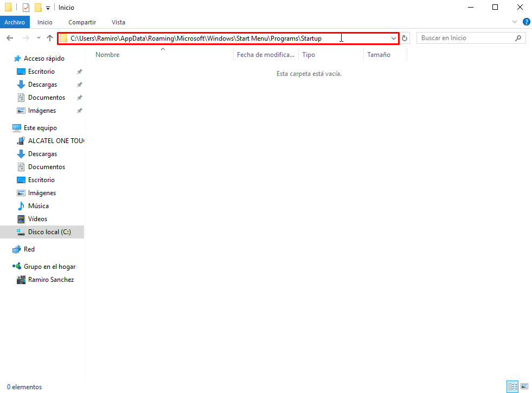Unpin Escritorio using its pin icon
The height and width of the screenshot is (393, 532).
[79, 71]
